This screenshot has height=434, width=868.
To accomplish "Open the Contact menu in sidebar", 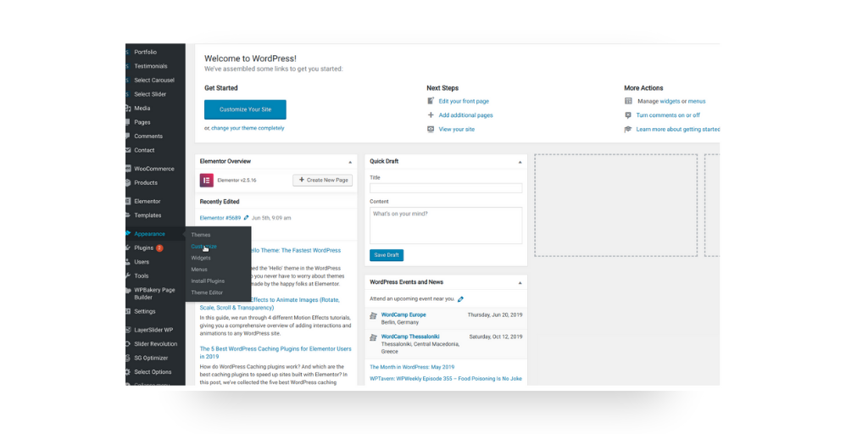I will click(x=144, y=150).
